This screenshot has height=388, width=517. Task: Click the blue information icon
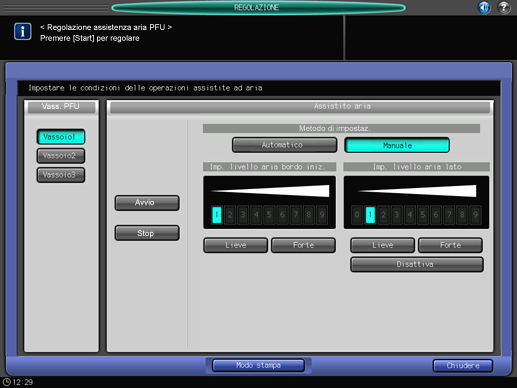[23, 32]
